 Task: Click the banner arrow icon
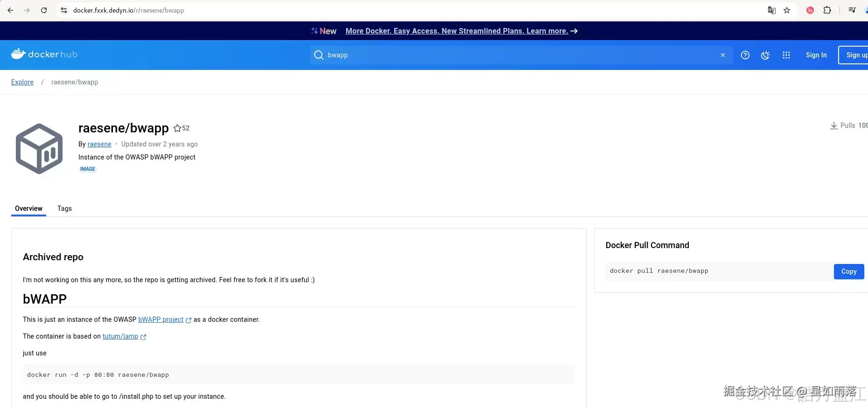click(574, 31)
